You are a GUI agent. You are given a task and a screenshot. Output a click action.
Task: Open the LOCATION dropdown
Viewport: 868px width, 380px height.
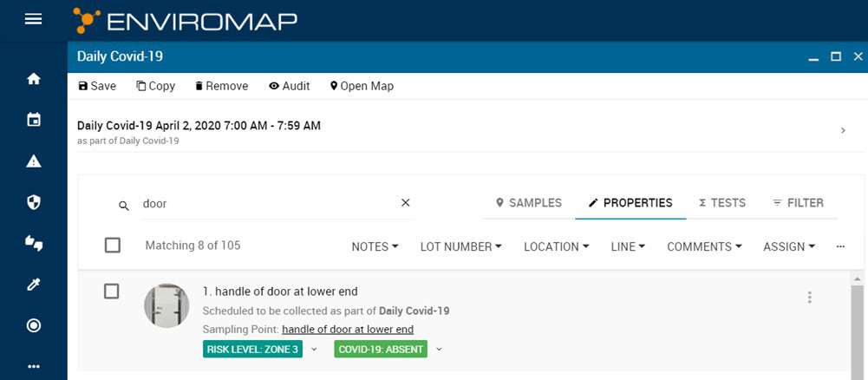(x=557, y=246)
